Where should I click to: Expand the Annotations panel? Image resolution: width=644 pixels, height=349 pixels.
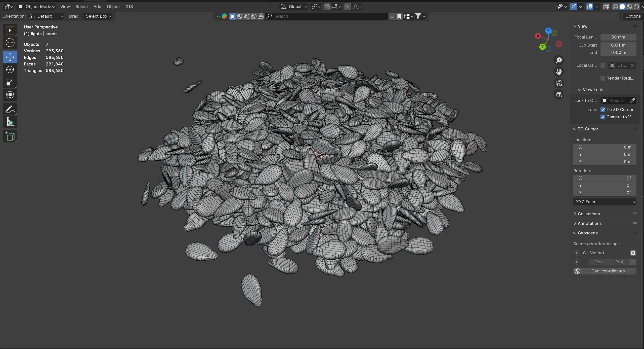[589, 223]
